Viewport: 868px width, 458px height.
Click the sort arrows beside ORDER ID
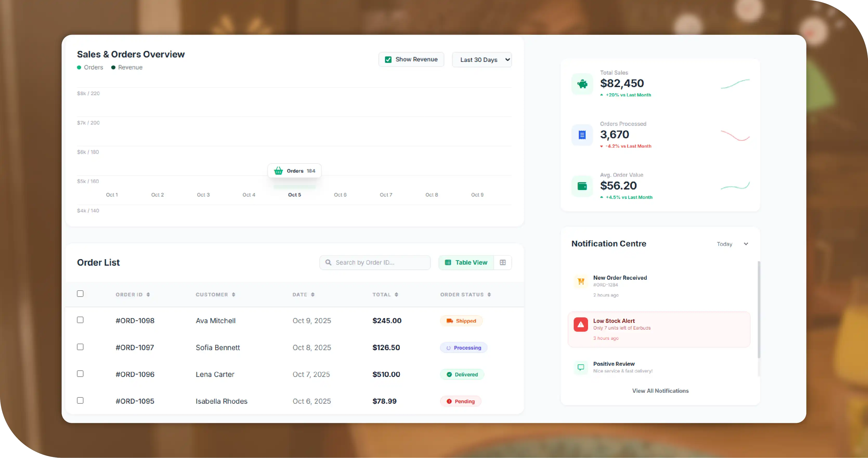148,295
